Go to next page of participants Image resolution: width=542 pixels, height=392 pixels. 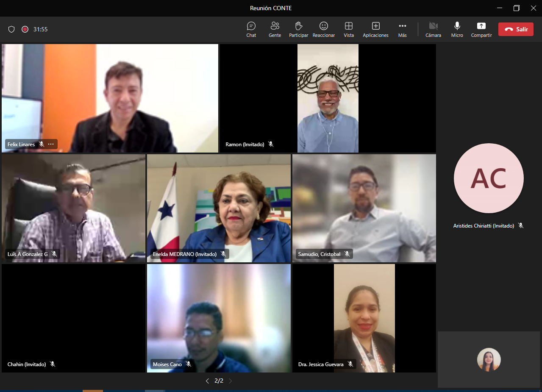point(231,381)
